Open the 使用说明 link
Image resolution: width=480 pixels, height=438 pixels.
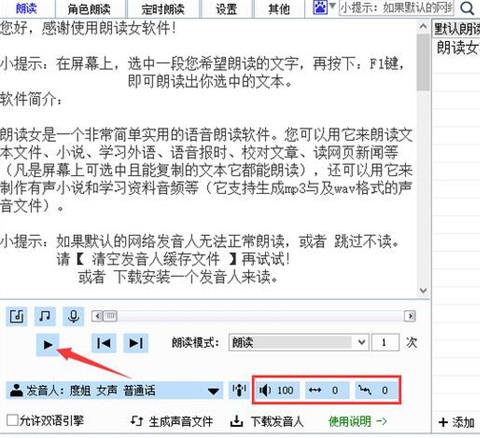[358, 421]
